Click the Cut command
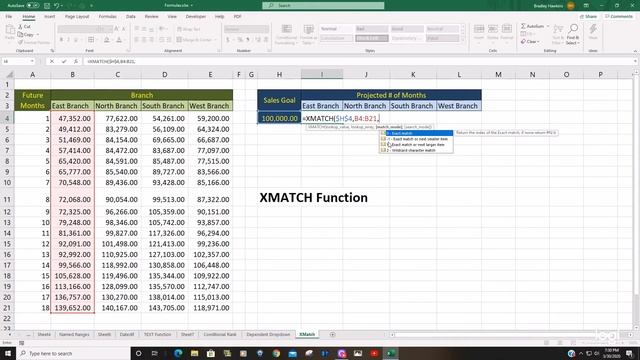 tap(24, 27)
